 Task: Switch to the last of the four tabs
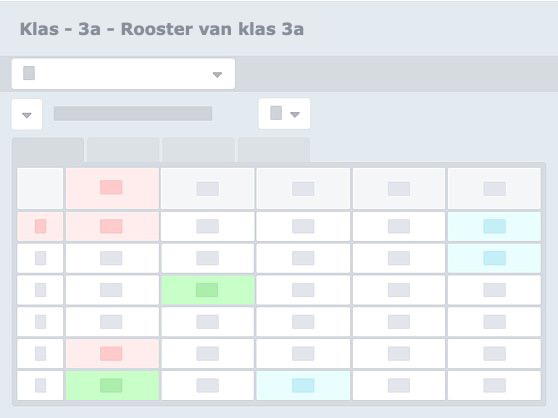(x=274, y=150)
